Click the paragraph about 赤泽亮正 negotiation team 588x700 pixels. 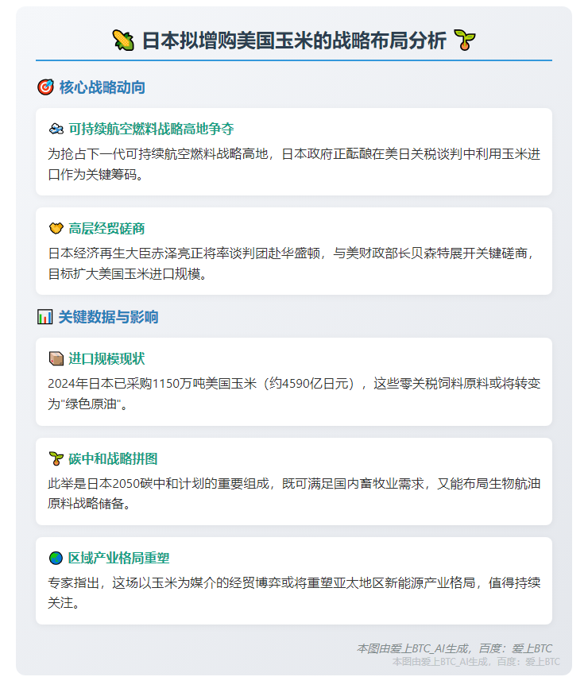[294, 263]
